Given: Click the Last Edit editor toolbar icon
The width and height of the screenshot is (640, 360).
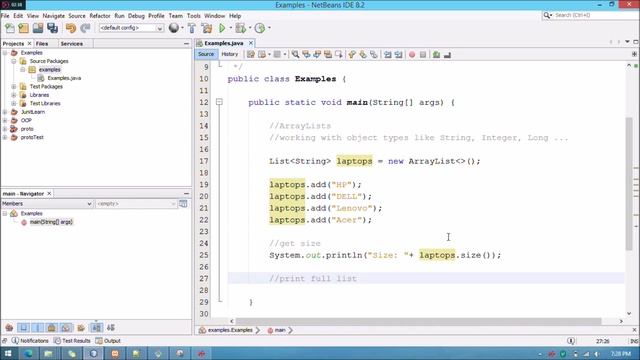Looking at the screenshot, I should pyautogui.click(x=251, y=54).
